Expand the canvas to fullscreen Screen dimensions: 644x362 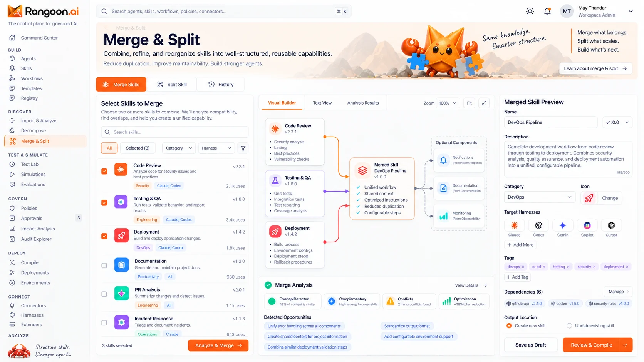click(484, 103)
